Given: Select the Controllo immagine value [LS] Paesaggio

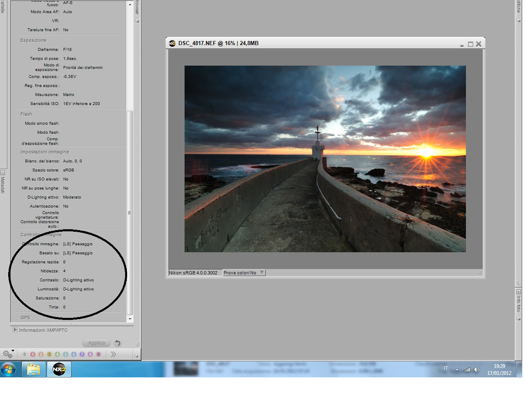Looking at the screenshot, I should coord(78,244).
